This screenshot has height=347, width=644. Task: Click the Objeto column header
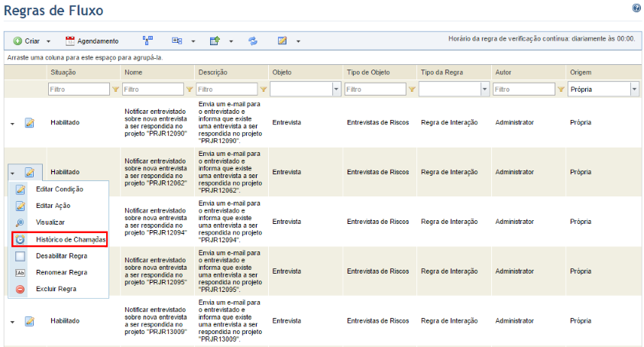306,73
